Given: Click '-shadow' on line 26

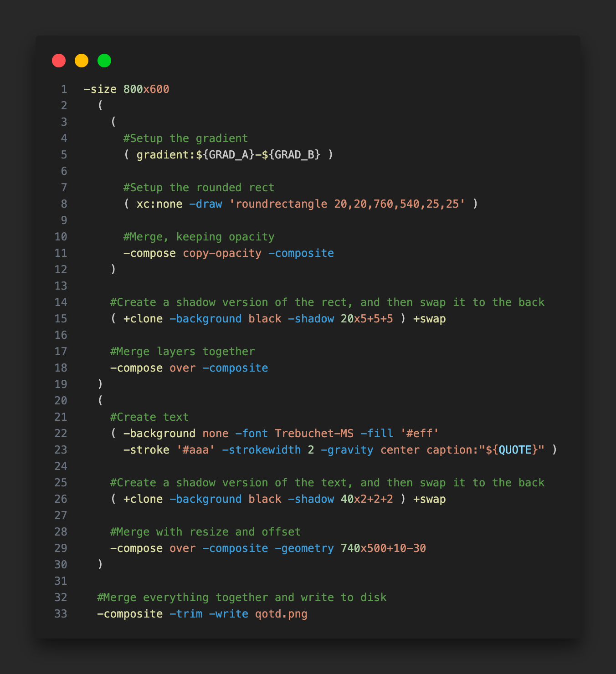Looking at the screenshot, I should [311, 499].
